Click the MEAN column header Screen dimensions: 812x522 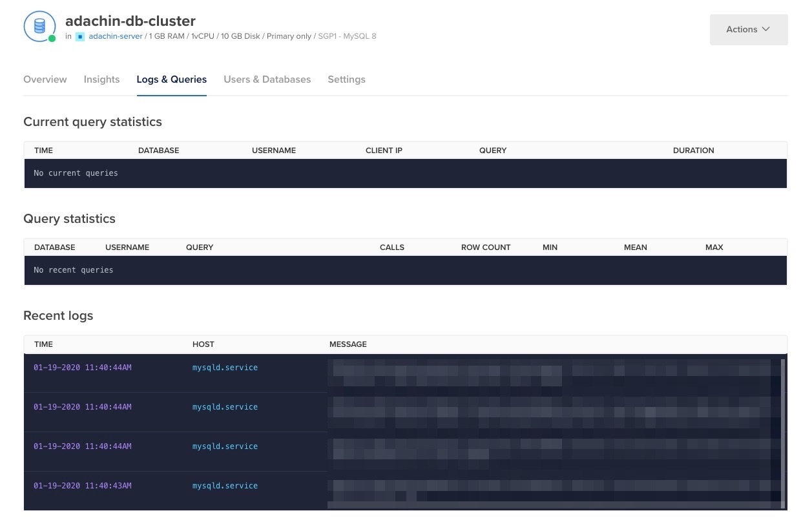click(x=635, y=247)
